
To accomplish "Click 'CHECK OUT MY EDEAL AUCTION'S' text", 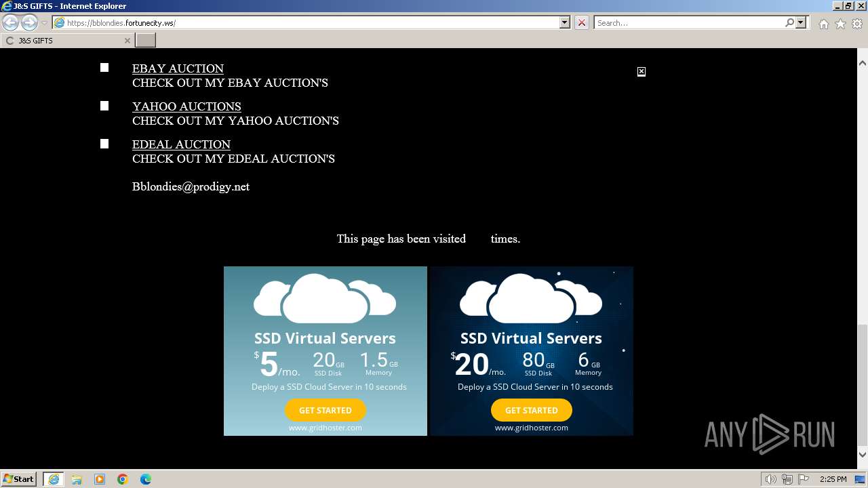I will pos(233,159).
